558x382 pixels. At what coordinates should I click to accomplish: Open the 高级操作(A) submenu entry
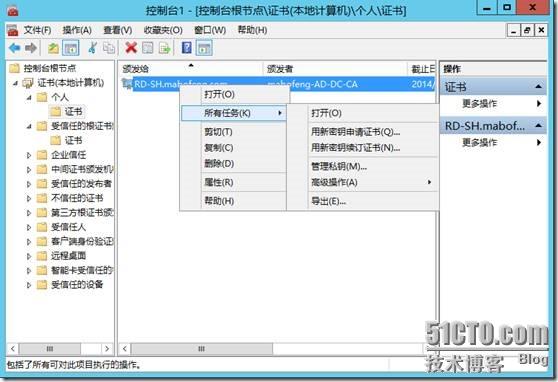coord(363,182)
